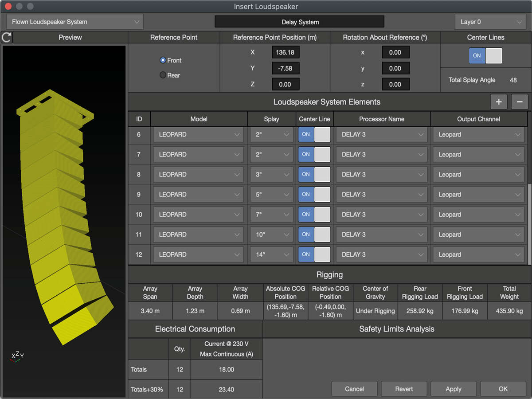Click the refresh preview icon
The height and width of the screenshot is (399, 532).
point(6,37)
